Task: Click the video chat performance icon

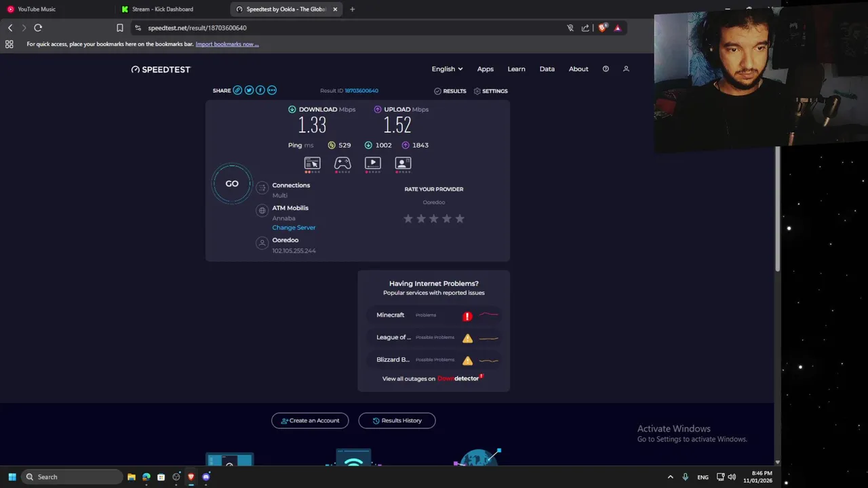Action: tap(403, 163)
